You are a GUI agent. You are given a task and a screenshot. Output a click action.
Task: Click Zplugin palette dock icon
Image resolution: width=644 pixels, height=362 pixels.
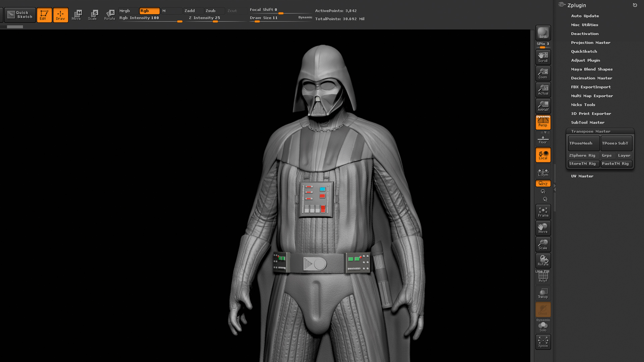pyautogui.click(x=635, y=5)
